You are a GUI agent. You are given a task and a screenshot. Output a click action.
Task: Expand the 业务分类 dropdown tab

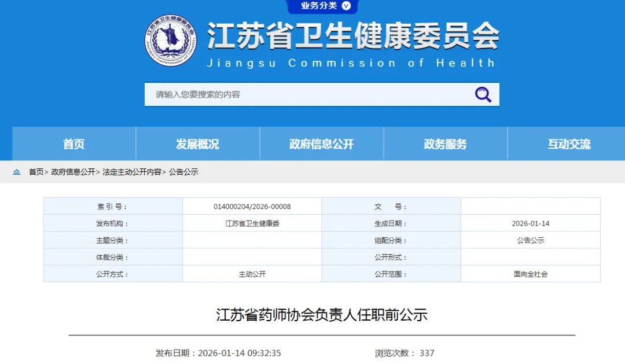pos(322,6)
